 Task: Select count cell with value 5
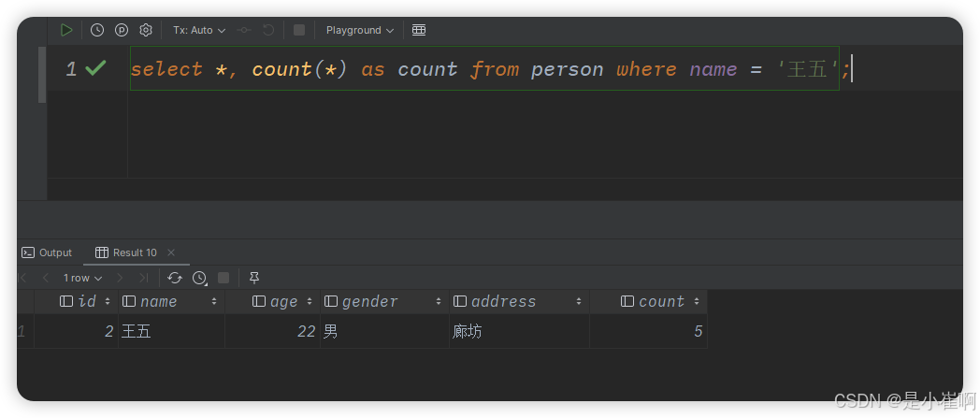point(648,331)
